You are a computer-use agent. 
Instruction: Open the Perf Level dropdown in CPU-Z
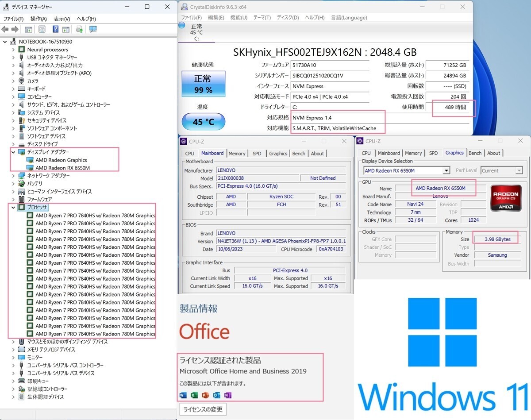click(519, 170)
